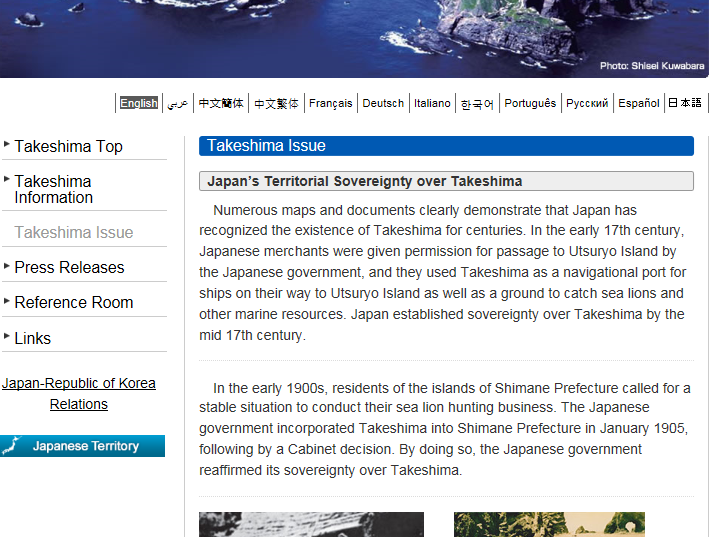Switch to Traditional Chinese 中文繁体
Screen dimensions: 713x537
click(x=276, y=103)
